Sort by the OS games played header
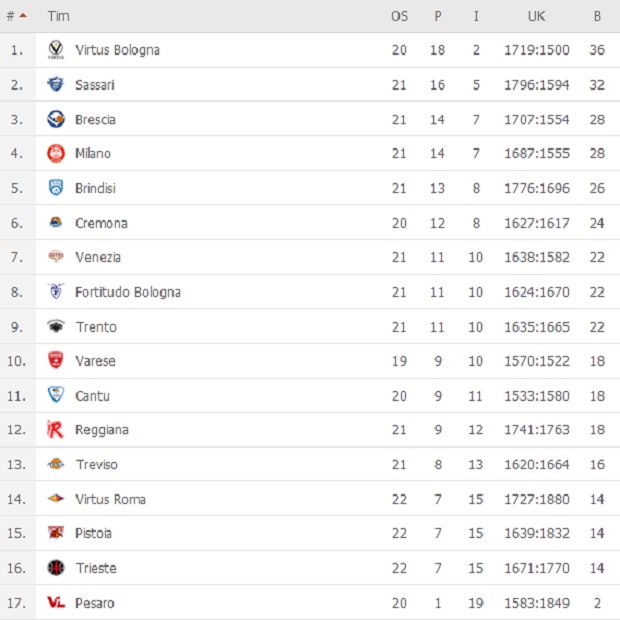Viewport: 620px width, 620px height. click(x=399, y=17)
